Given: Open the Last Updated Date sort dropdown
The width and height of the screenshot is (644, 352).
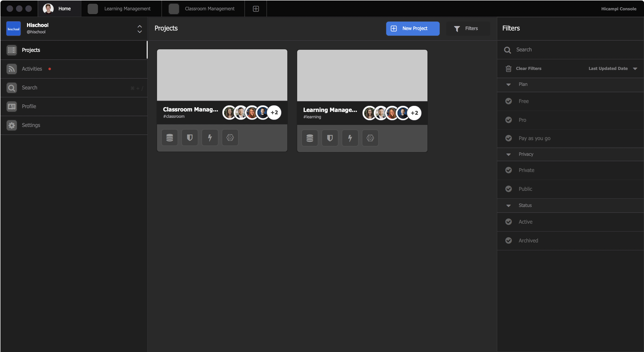Looking at the screenshot, I should click(x=613, y=69).
